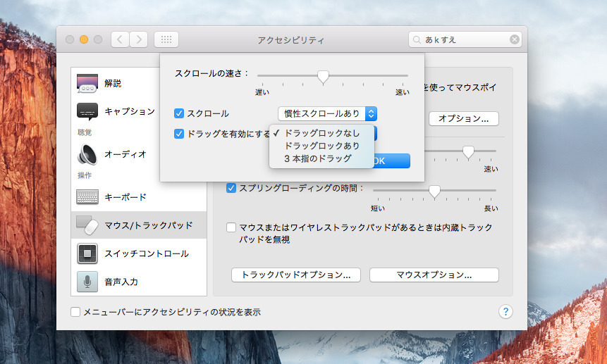
Task: Enable ignore built-in trackpad checkbox
Action: [x=231, y=227]
